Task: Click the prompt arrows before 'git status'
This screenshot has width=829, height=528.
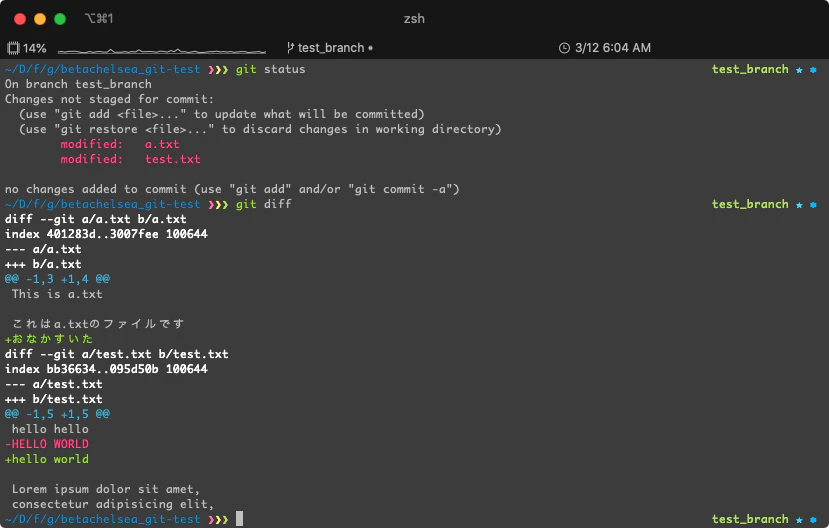Action: [x=218, y=70]
